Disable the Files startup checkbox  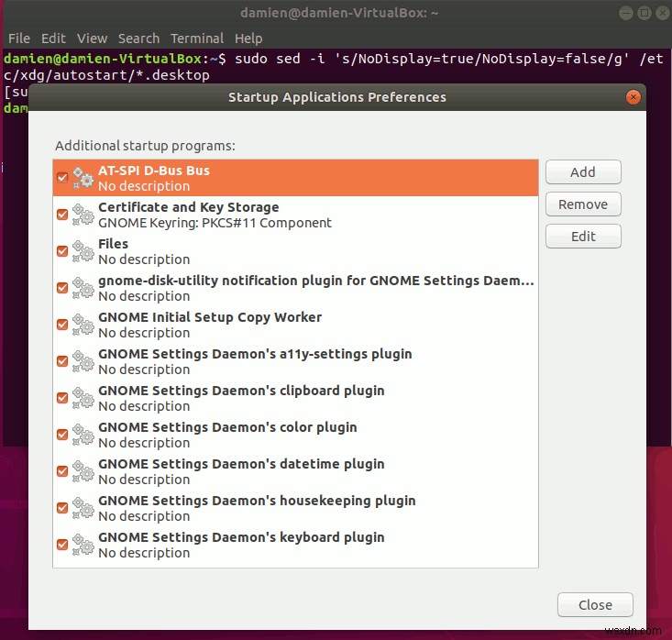click(62, 250)
